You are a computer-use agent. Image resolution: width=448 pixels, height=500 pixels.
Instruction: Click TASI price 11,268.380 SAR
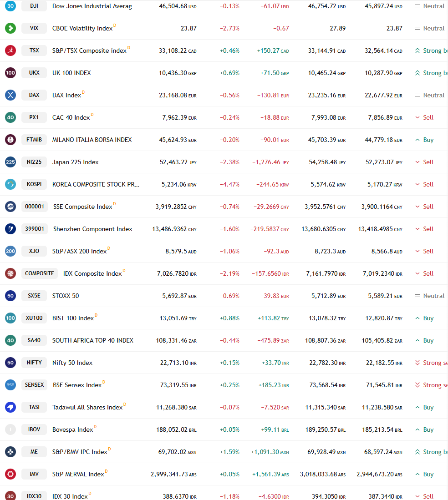tap(176, 408)
